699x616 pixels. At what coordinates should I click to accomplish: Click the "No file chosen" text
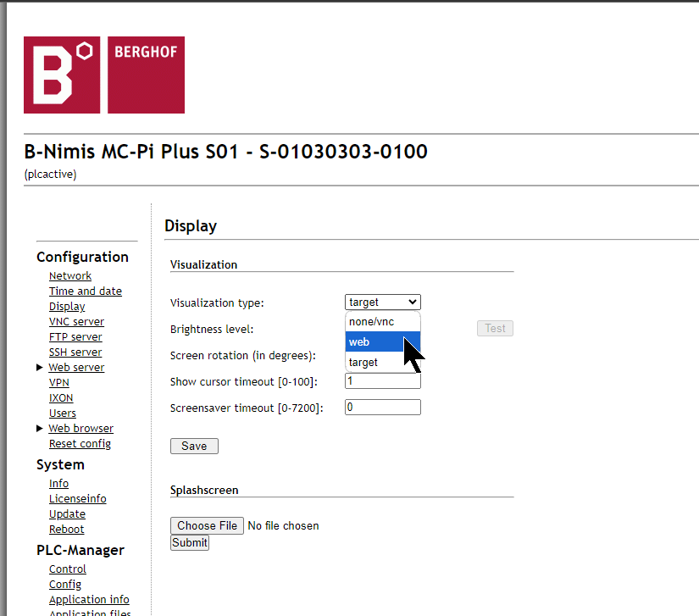point(283,526)
